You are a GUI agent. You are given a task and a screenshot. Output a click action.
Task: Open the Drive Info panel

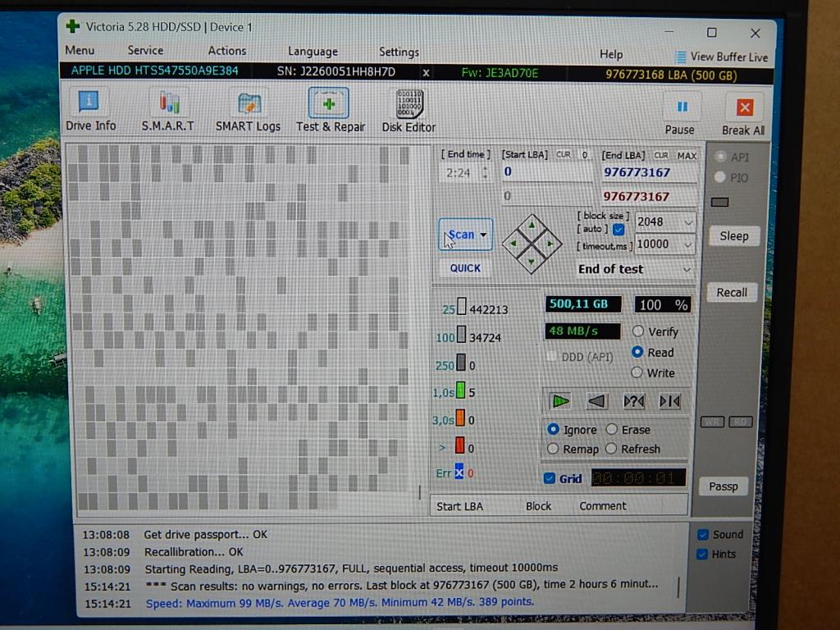(90, 109)
